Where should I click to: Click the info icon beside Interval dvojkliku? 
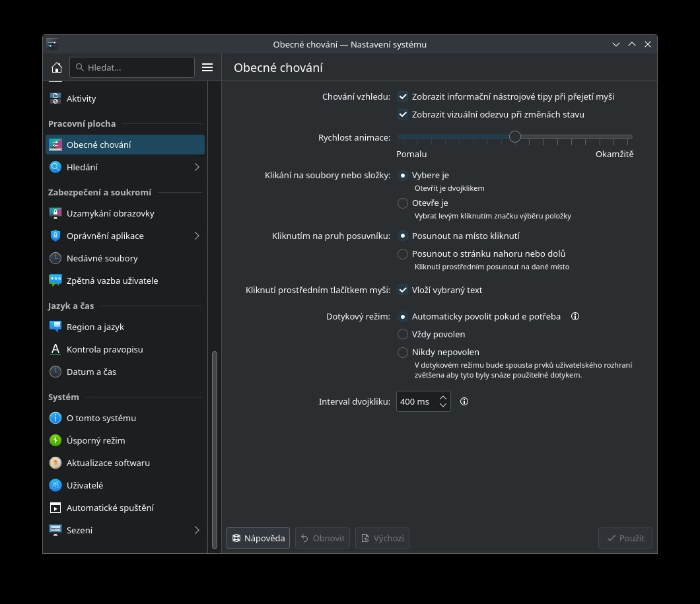[x=464, y=401]
